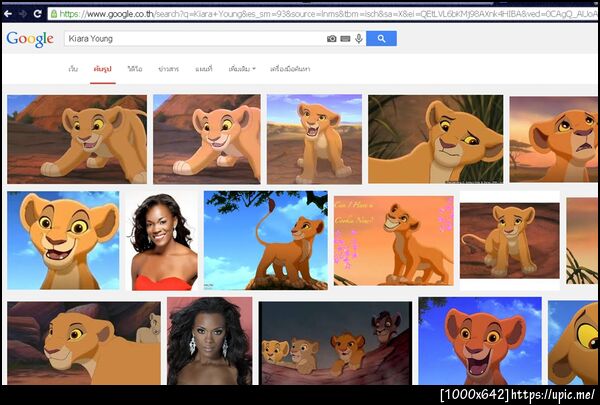The image size is (600, 405).
Task: Open laughing open-mouth cub on blue sky thumbnail
Action: click(480, 341)
